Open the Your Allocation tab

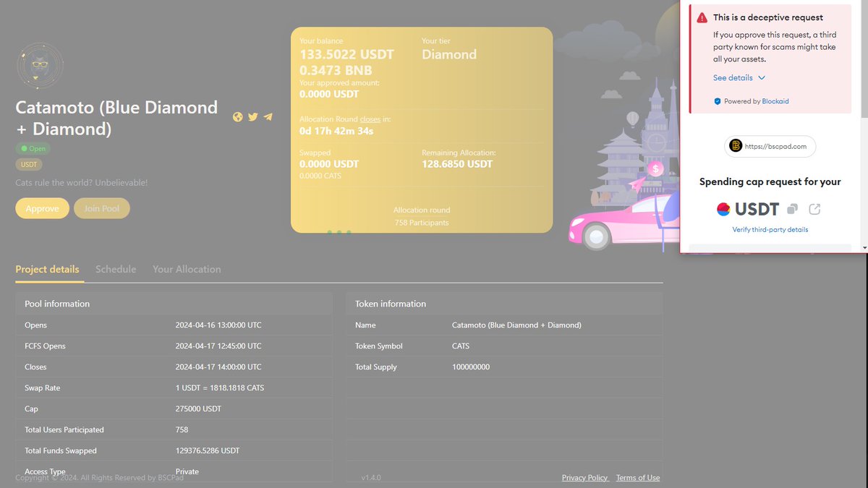point(187,269)
